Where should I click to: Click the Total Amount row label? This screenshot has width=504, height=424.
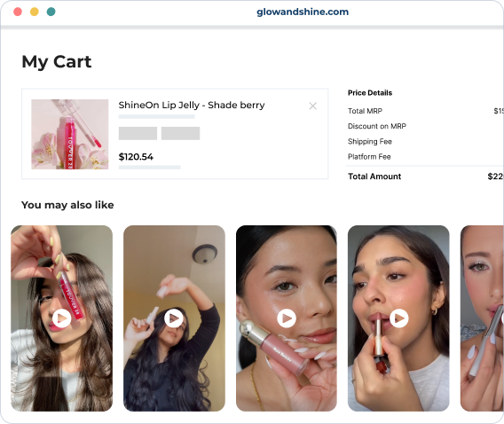pyautogui.click(x=374, y=177)
